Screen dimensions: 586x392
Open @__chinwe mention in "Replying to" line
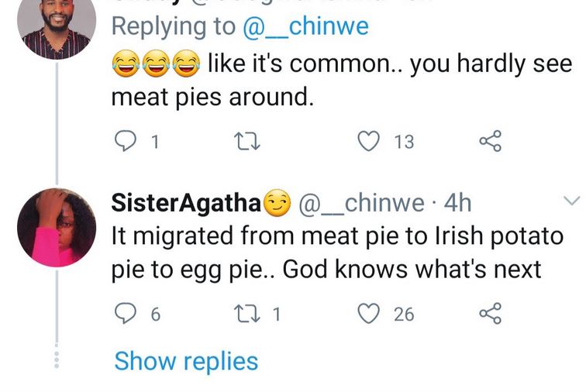[305, 26]
